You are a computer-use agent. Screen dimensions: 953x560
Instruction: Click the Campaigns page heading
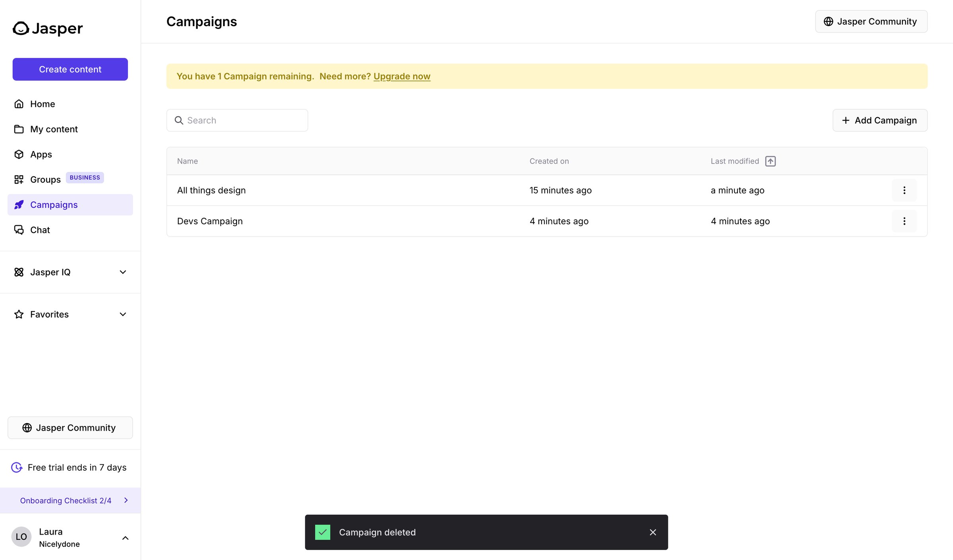[201, 21]
